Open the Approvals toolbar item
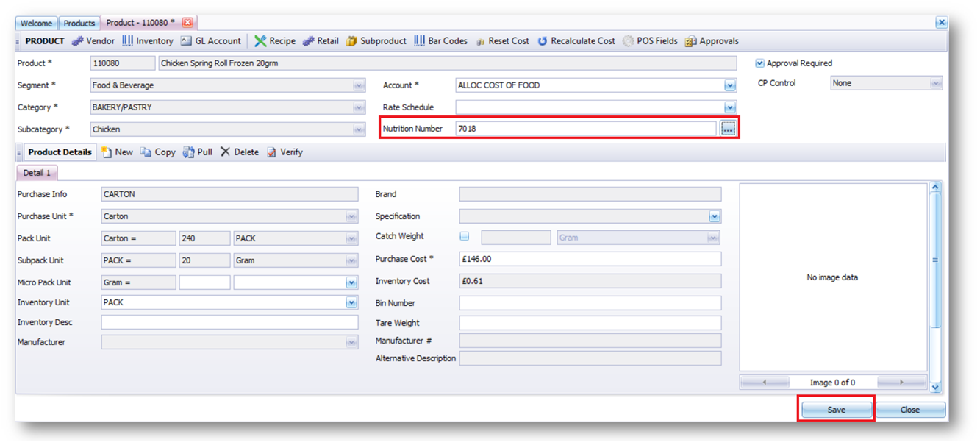Image resolution: width=980 pixels, height=448 pixels. 712,41
